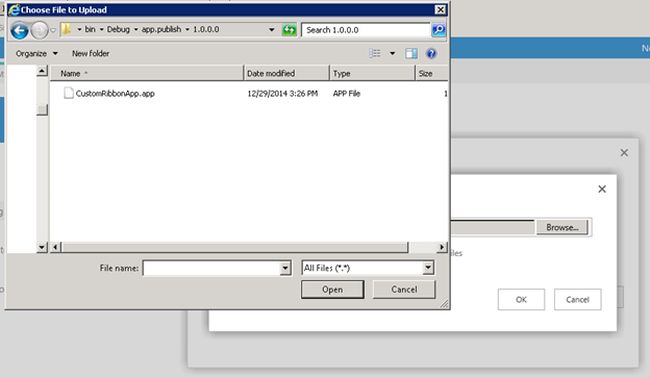Image resolution: width=650 pixels, height=378 pixels.
Task: Sort by the Name column header
Action: [x=147, y=73]
